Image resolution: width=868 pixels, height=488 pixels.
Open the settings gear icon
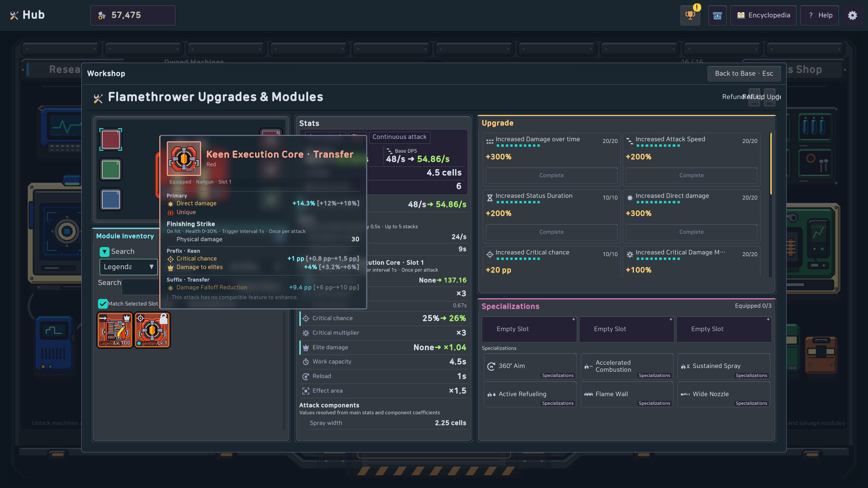pyautogui.click(x=852, y=15)
